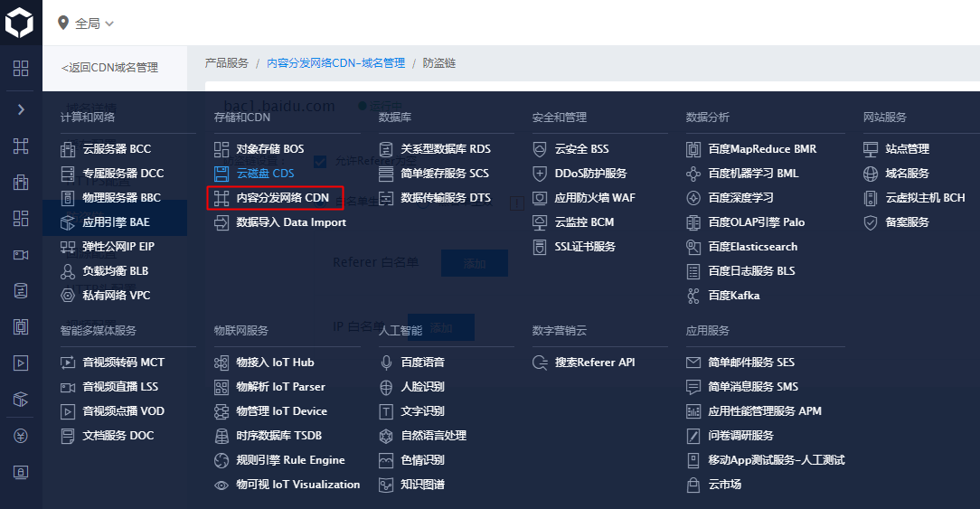Open 文档服务 DOC
Viewport: 980px width, 509px height.
click(118, 435)
